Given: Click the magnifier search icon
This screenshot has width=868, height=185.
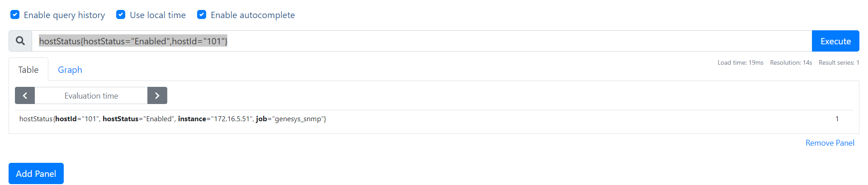Looking at the screenshot, I should click(x=20, y=41).
